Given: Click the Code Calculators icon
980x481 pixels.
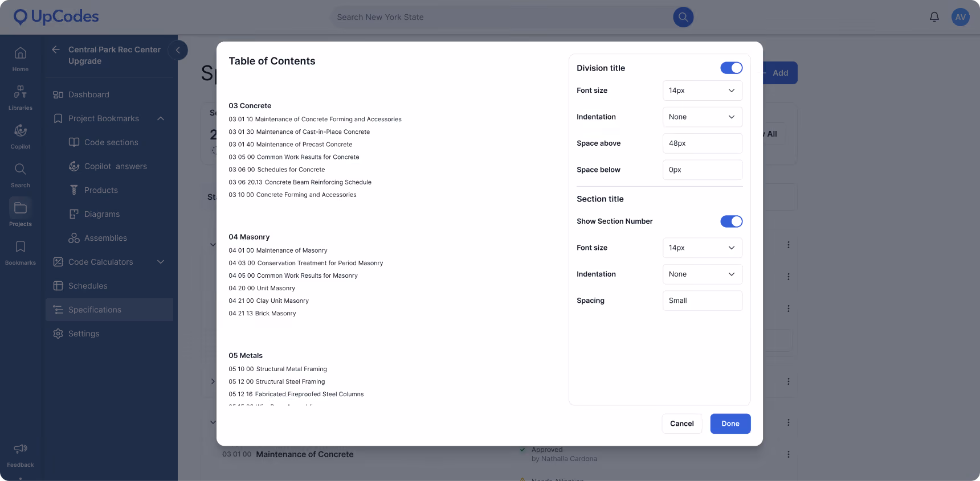Looking at the screenshot, I should (58, 262).
